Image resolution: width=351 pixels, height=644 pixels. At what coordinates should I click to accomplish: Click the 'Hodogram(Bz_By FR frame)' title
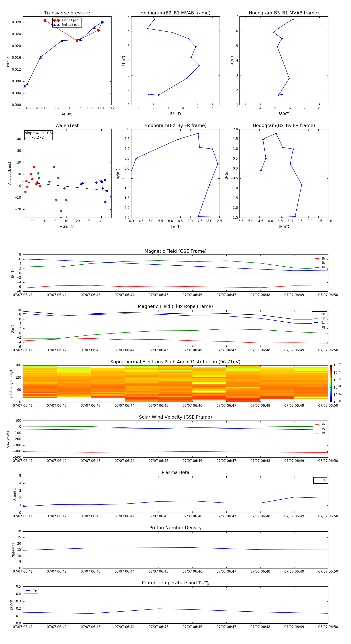pyautogui.click(x=175, y=125)
